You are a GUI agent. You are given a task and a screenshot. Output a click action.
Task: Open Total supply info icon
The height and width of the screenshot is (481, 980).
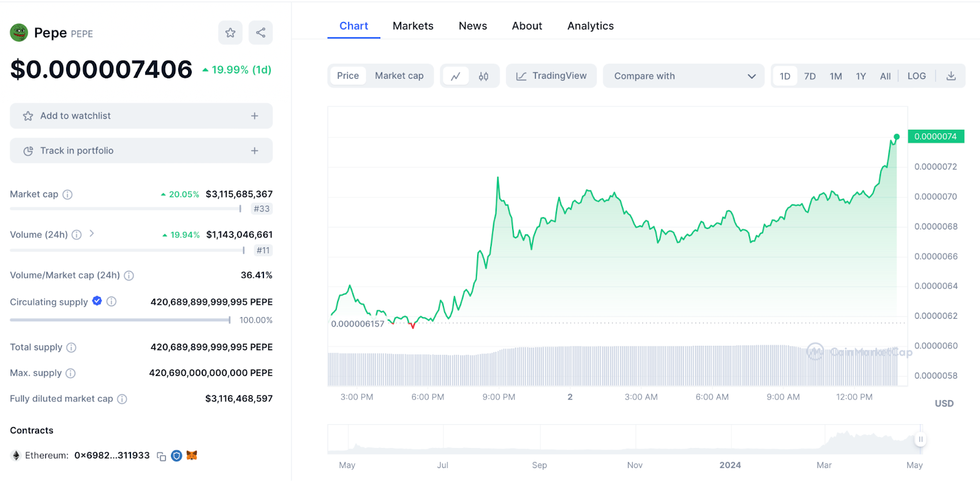(x=71, y=348)
